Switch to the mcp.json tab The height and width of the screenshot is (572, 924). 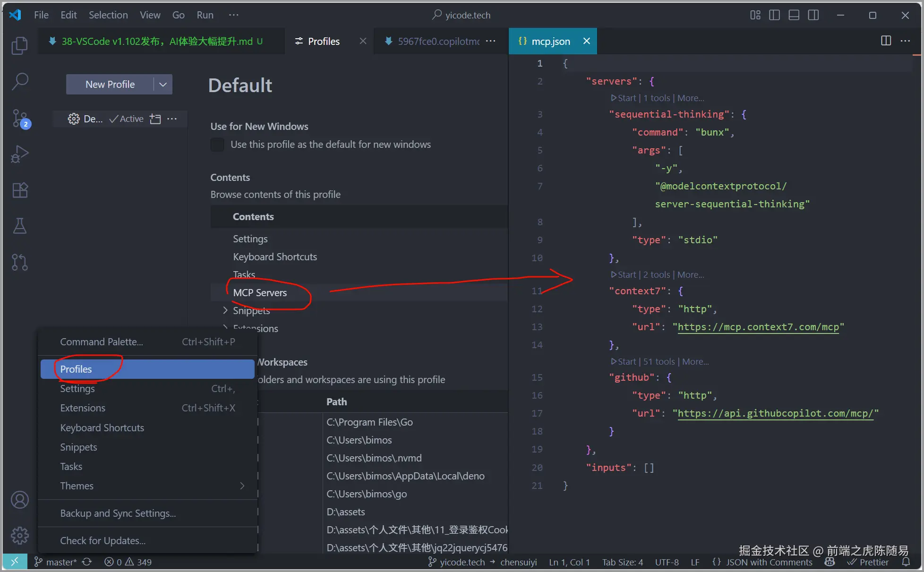pyautogui.click(x=550, y=41)
